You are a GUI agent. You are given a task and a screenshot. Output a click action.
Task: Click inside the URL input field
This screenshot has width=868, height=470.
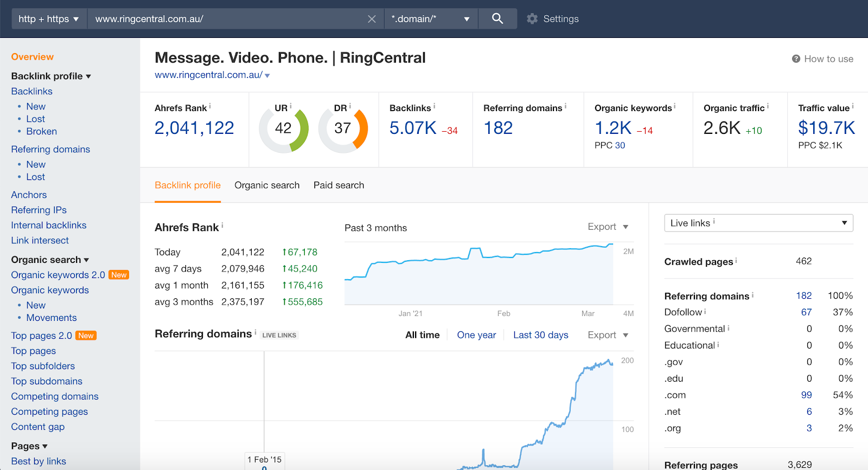228,19
